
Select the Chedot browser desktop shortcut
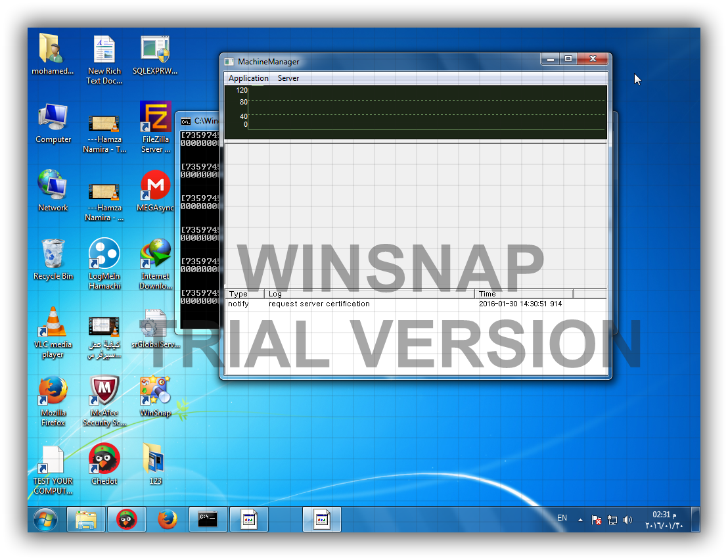[104, 464]
